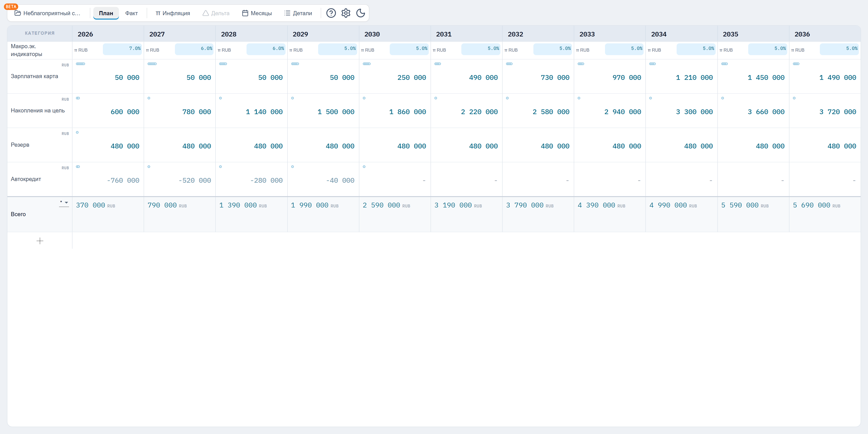Toggle the Месяцы view
868x434 pixels.
point(257,13)
